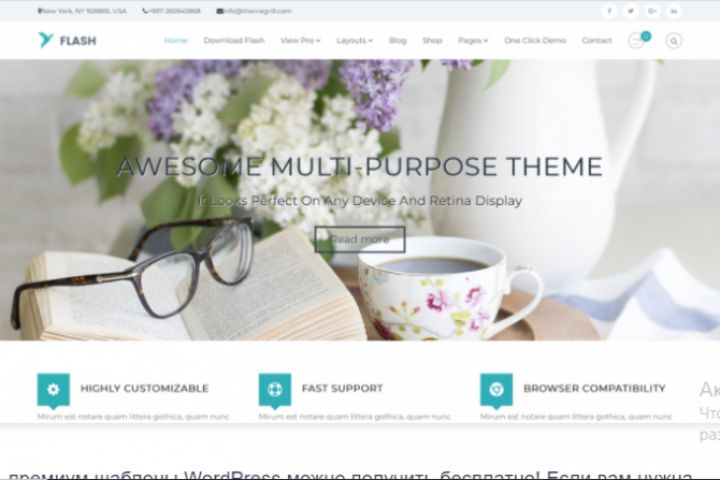Open the Google Plus social icon
This screenshot has height=480, width=720.
coord(652,11)
